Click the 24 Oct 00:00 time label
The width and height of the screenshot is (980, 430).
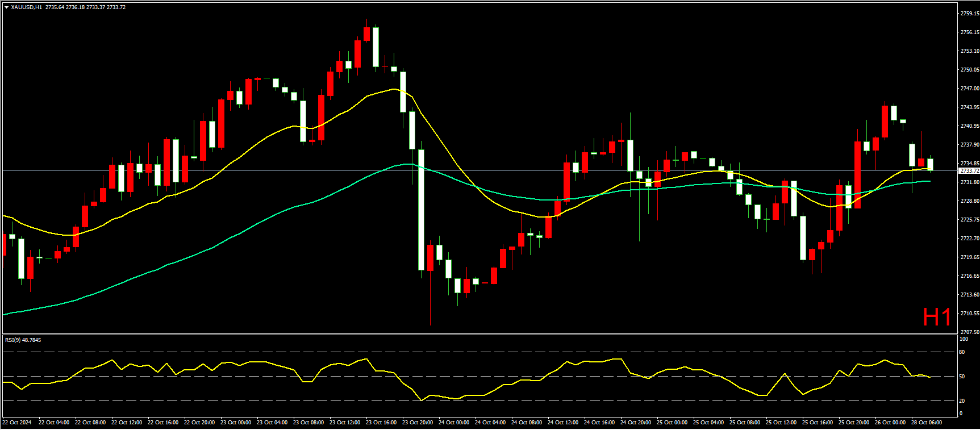click(454, 423)
